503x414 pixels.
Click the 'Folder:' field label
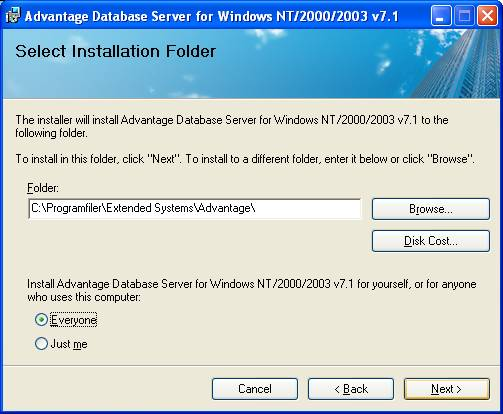[43, 188]
